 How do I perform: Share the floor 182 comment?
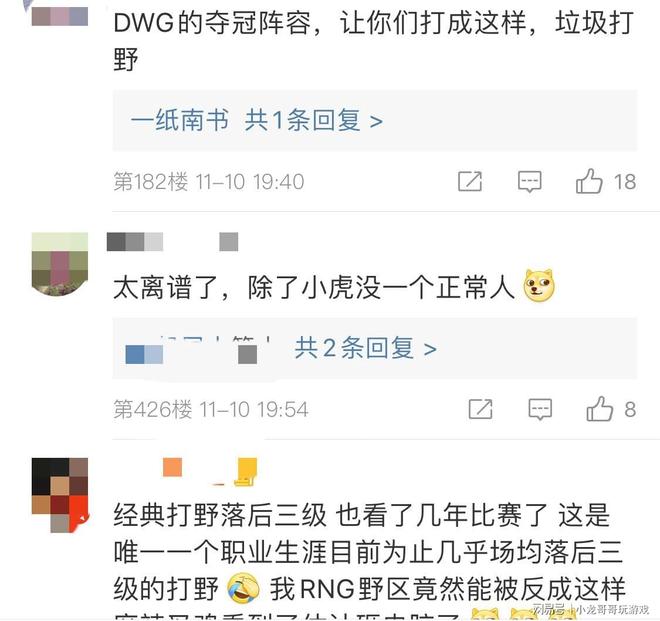(470, 181)
